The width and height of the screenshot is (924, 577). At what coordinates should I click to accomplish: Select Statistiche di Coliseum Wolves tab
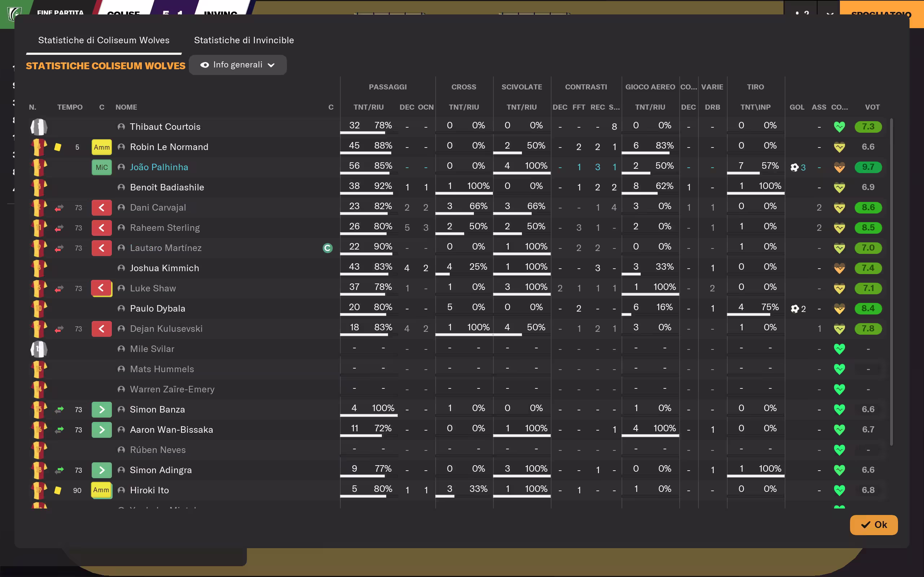[x=104, y=40]
